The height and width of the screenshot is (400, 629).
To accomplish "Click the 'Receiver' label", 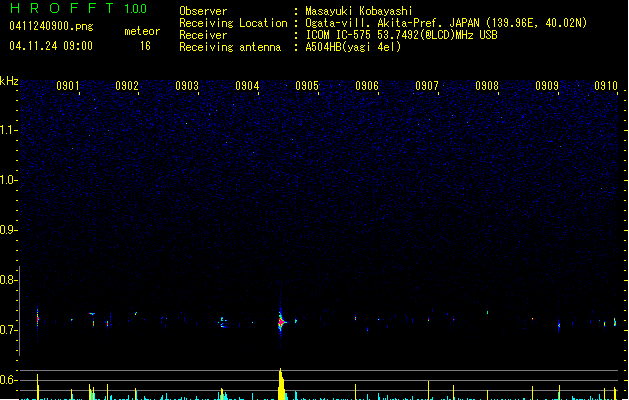I will click(203, 35).
